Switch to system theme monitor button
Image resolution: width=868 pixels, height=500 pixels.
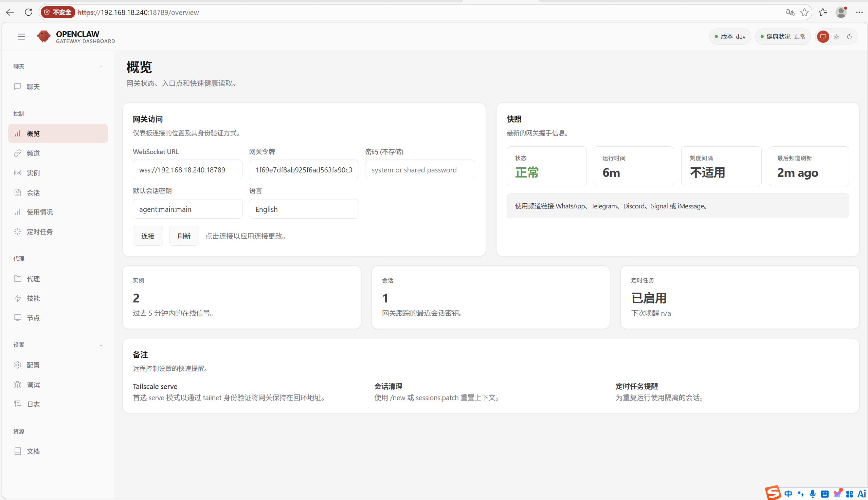tap(823, 36)
